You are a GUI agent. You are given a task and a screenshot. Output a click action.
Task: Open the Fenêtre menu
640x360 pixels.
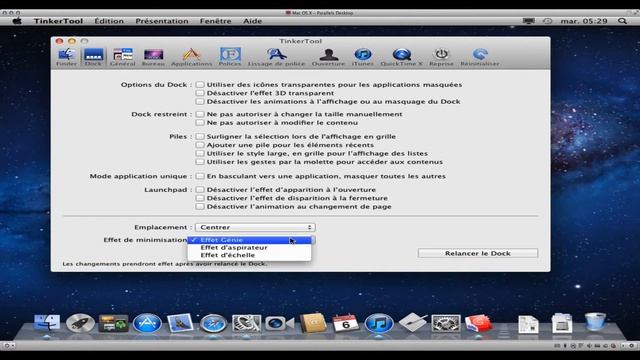click(x=216, y=21)
